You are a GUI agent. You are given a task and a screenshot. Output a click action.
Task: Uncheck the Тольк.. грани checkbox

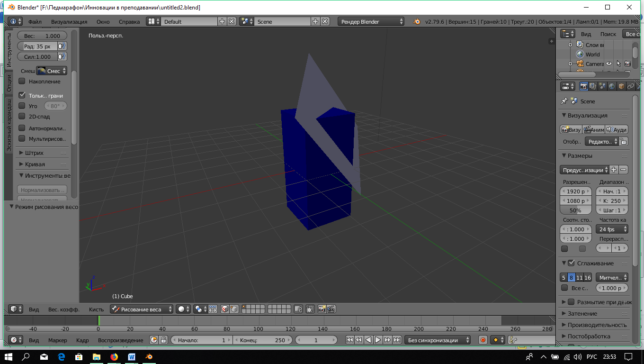[x=22, y=95]
